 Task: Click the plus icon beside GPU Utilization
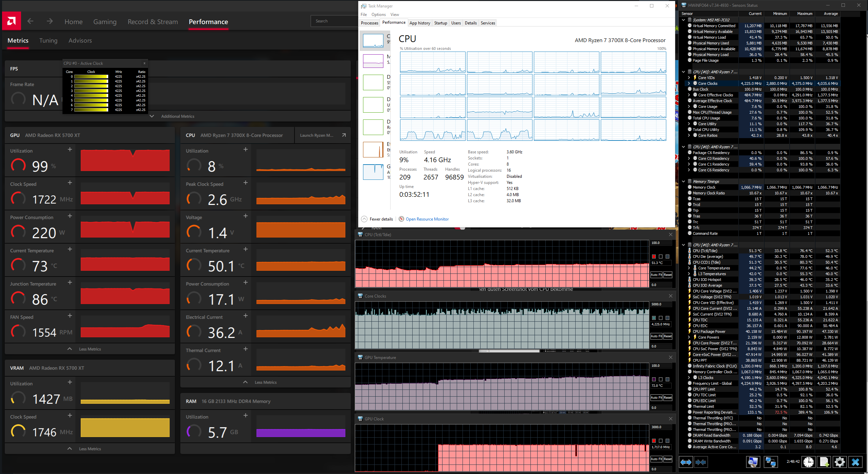tap(70, 149)
